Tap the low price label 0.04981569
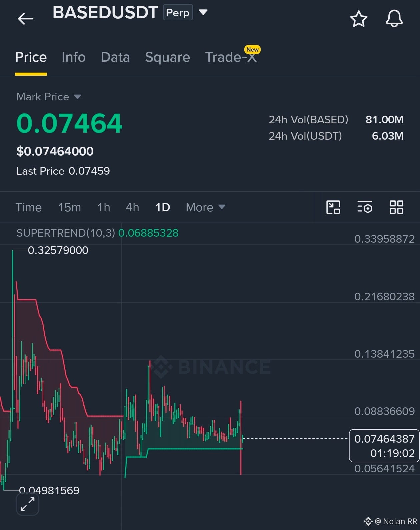 click(49, 490)
